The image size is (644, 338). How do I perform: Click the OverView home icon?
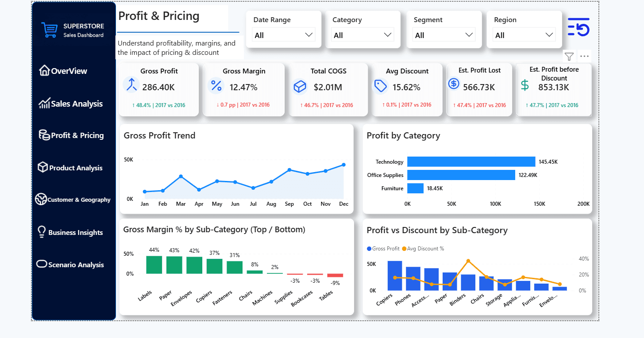[x=44, y=70]
